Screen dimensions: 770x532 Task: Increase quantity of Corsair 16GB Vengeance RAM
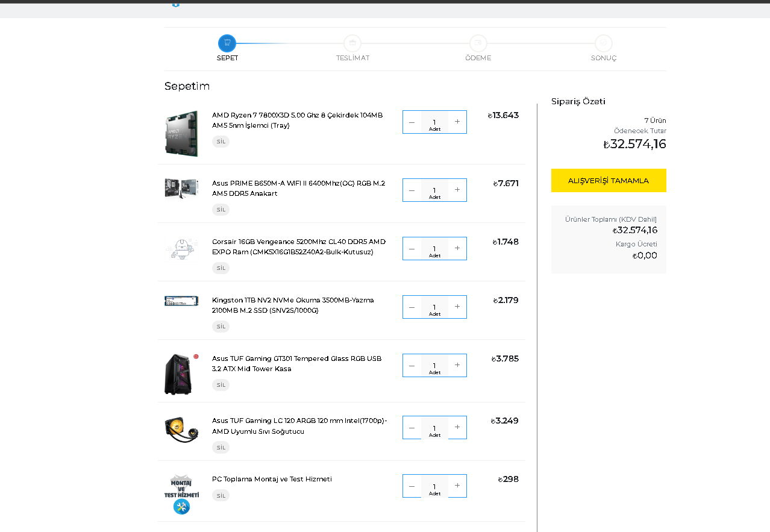click(457, 248)
